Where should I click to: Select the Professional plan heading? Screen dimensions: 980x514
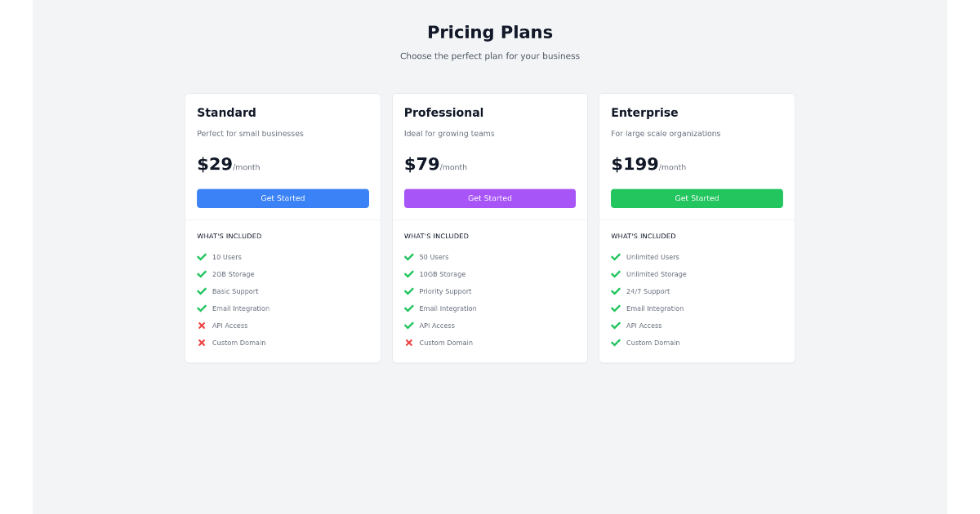coord(443,113)
